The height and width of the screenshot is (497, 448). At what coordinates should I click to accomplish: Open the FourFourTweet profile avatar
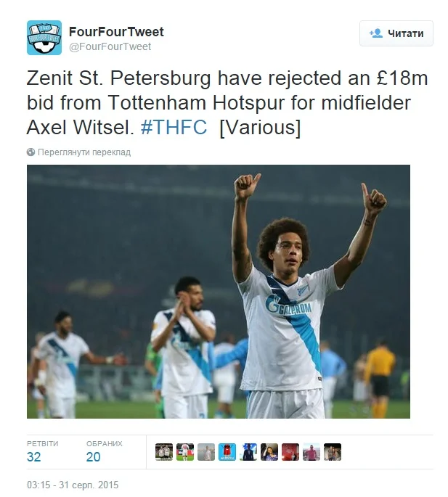click(44, 38)
